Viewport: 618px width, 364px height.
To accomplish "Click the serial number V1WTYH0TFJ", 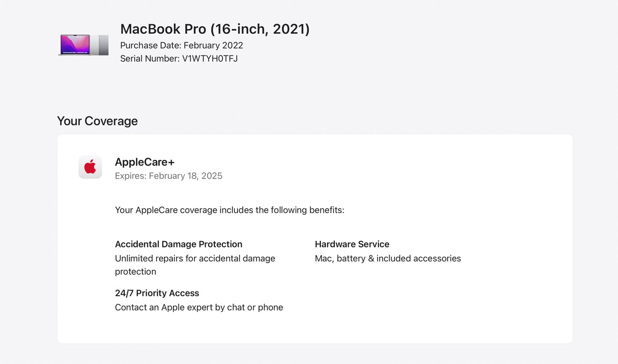I will (x=210, y=59).
